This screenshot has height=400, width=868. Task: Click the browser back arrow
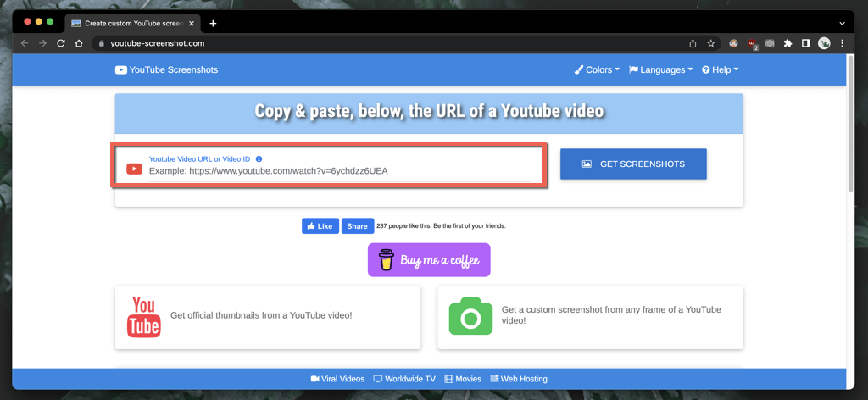tap(25, 43)
